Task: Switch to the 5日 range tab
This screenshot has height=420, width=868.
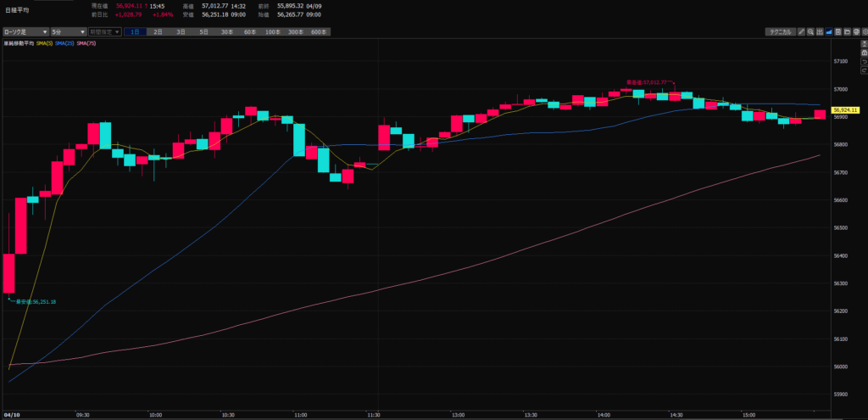Action: (x=203, y=31)
